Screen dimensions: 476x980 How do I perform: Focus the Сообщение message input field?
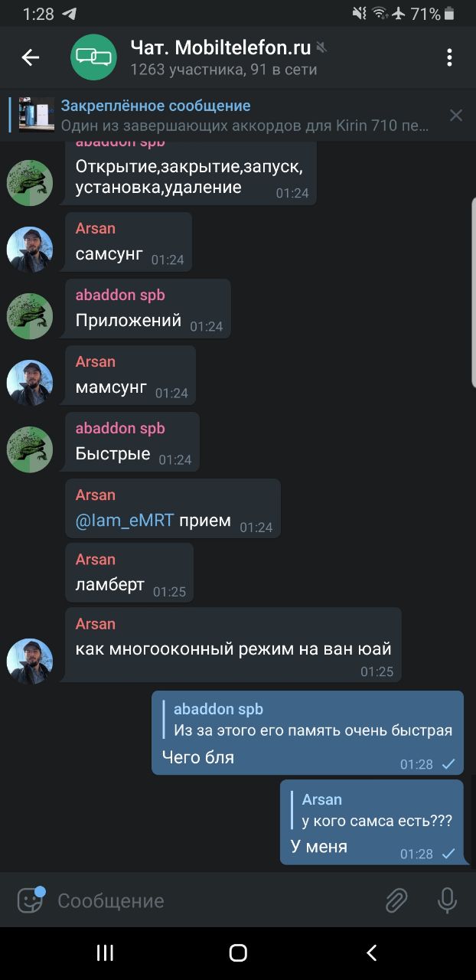coord(214,901)
